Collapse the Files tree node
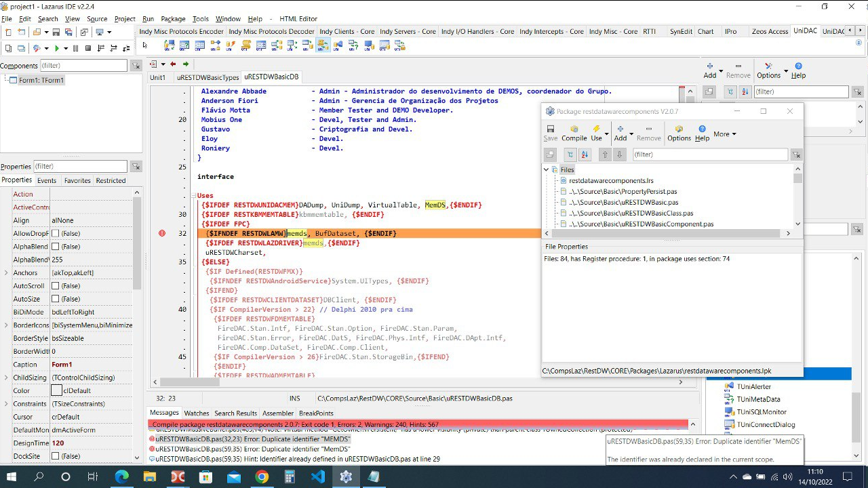The height and width of the screenshot is (488, 868). click(547, 169)
